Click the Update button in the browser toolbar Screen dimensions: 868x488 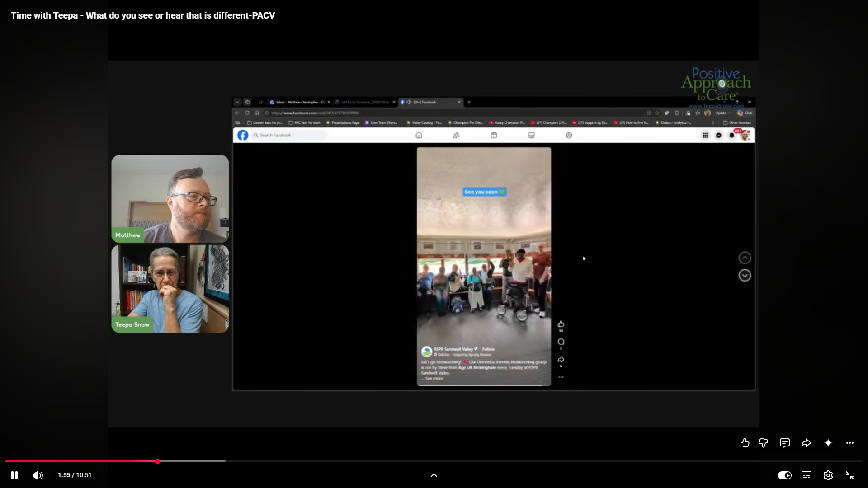(x=723, y=113)
